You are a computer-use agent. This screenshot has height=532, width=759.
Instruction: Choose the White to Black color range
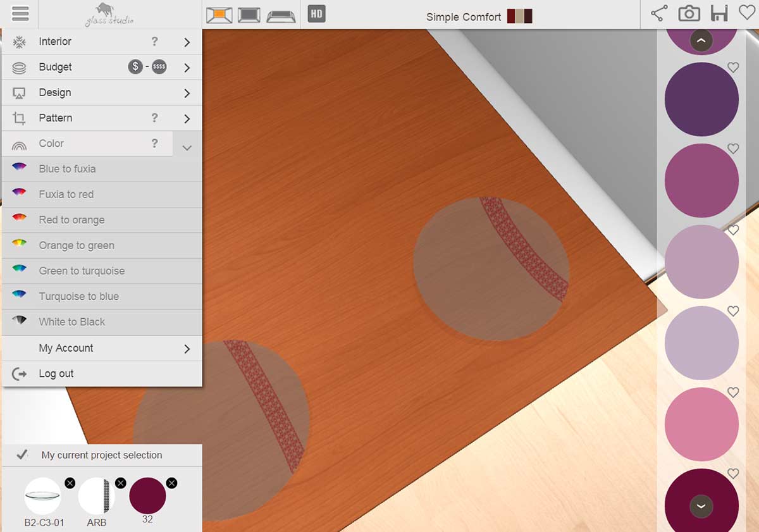71,322
